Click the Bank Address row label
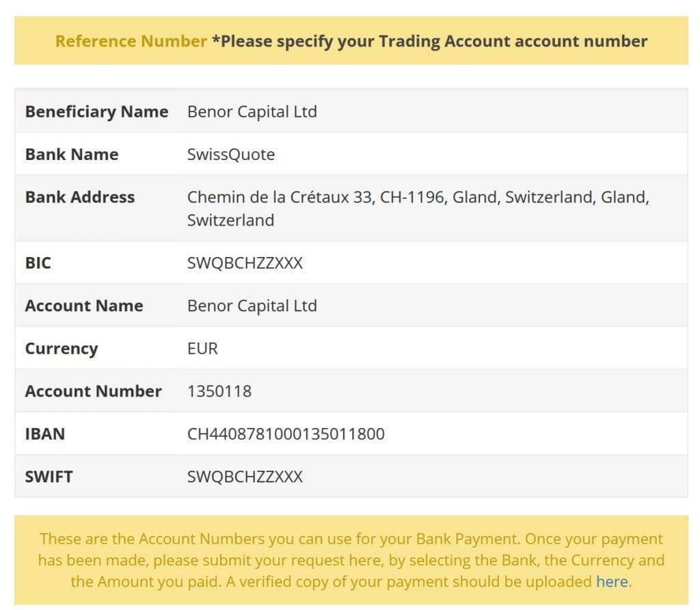This screenshot has width=700, height=610. coord(80,197)
